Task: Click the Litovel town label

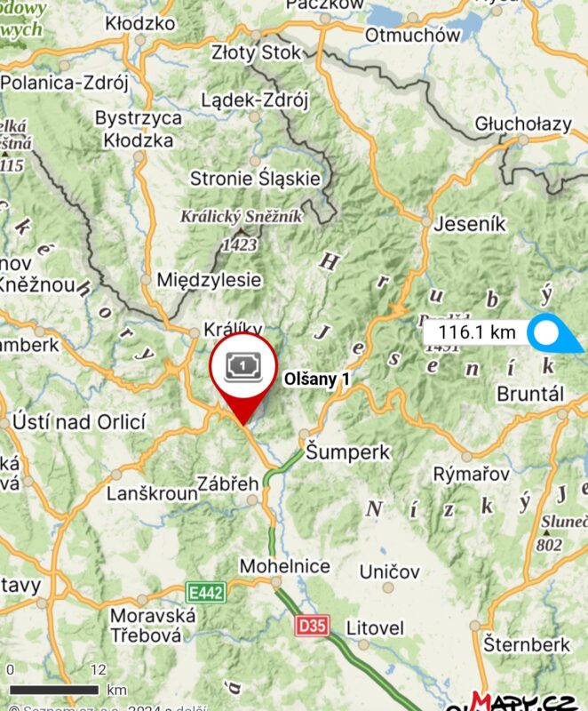Action: [375, 628]
